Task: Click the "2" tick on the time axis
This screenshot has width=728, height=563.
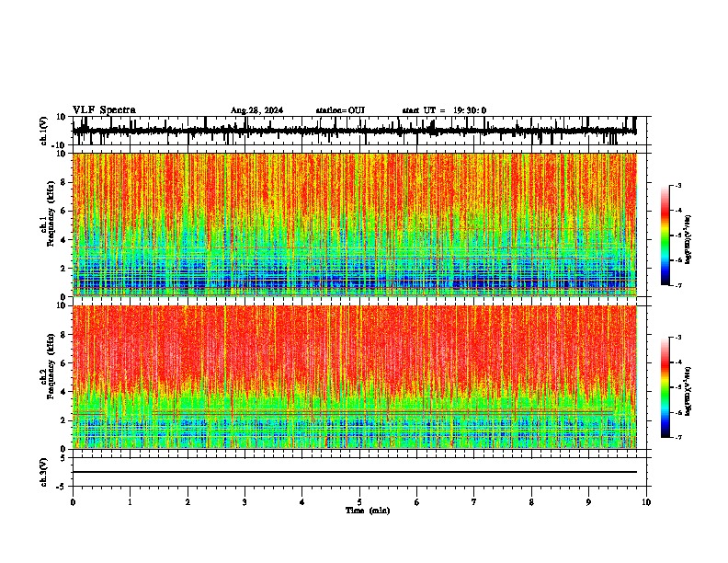Action: [188, 502]
